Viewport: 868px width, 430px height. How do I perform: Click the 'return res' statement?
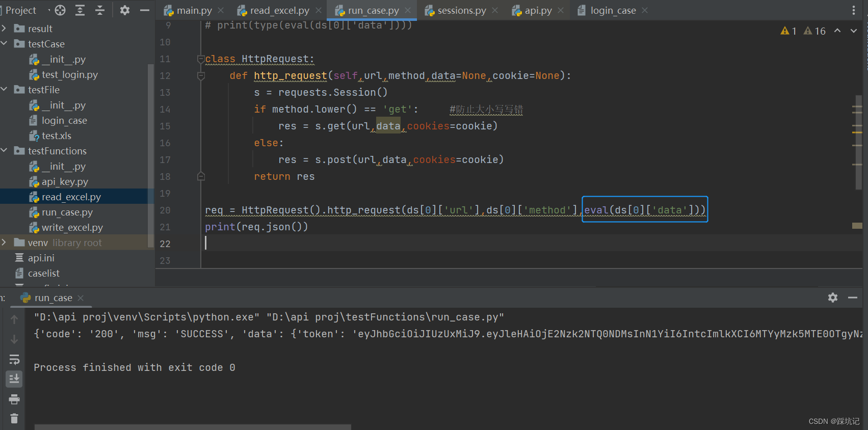(284, 176)
